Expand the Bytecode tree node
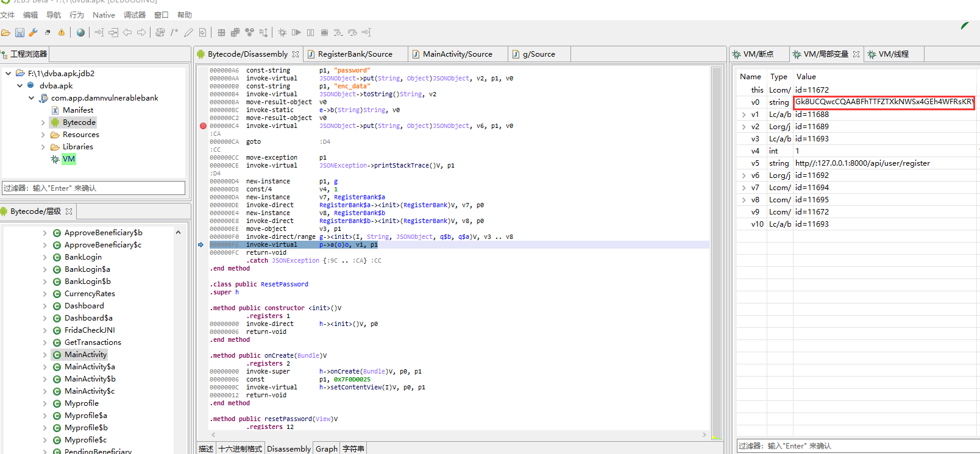 pos(43,122)
